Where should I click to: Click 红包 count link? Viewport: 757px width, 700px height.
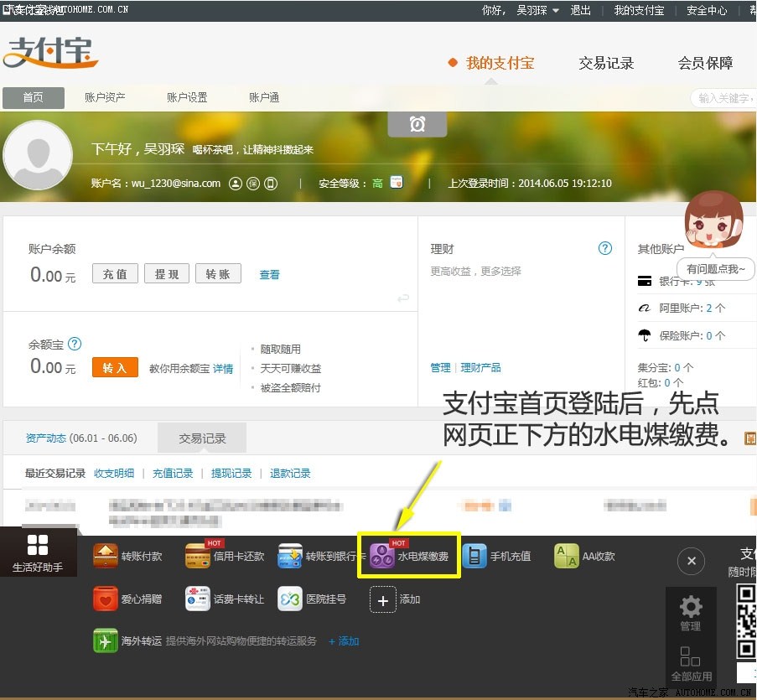point(666,383)
